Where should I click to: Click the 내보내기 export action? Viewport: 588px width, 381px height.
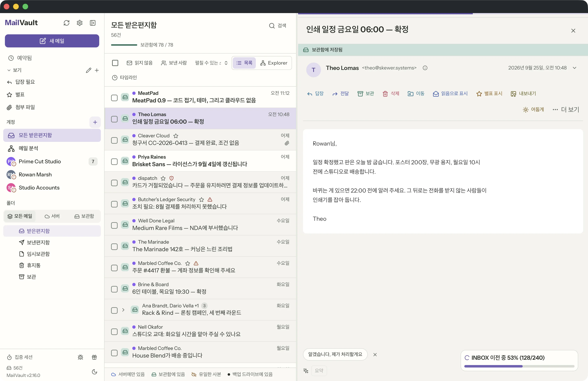pos(523,94)
